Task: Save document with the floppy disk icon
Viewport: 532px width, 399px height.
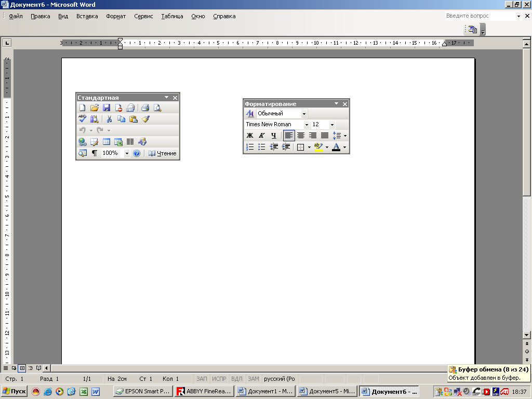Action: click(x=107, y=108)
